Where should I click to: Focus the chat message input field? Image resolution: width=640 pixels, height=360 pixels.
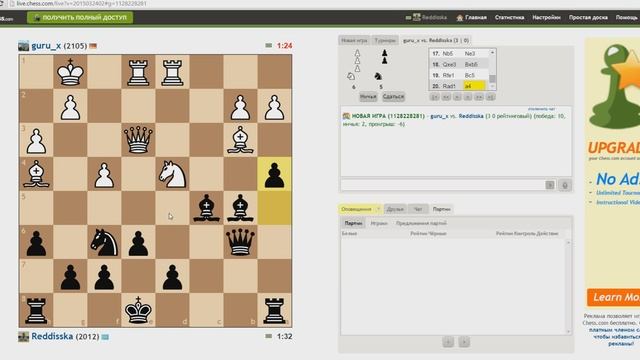(442, 185)
